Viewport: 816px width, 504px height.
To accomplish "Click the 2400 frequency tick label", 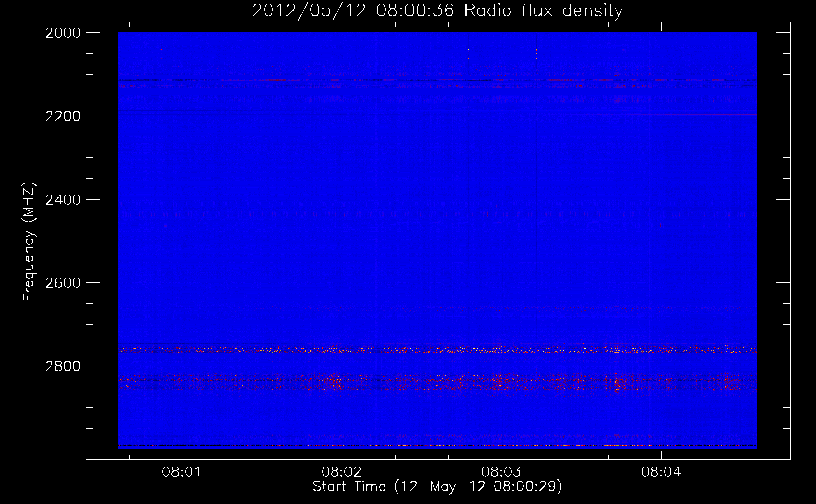I will click(63, 200).
